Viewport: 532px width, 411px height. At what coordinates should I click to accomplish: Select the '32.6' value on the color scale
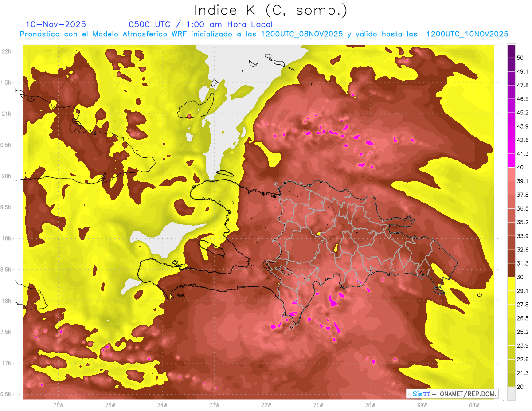point(523,250)
